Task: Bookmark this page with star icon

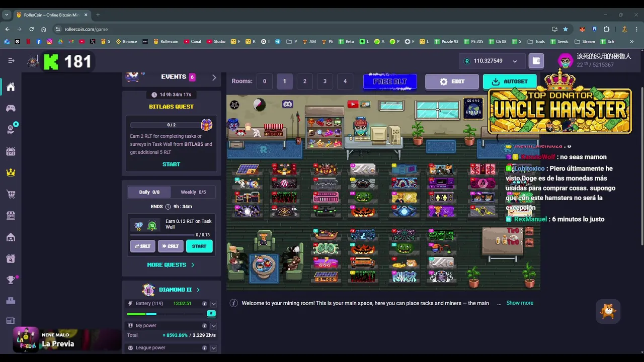Action: [566, 29]
